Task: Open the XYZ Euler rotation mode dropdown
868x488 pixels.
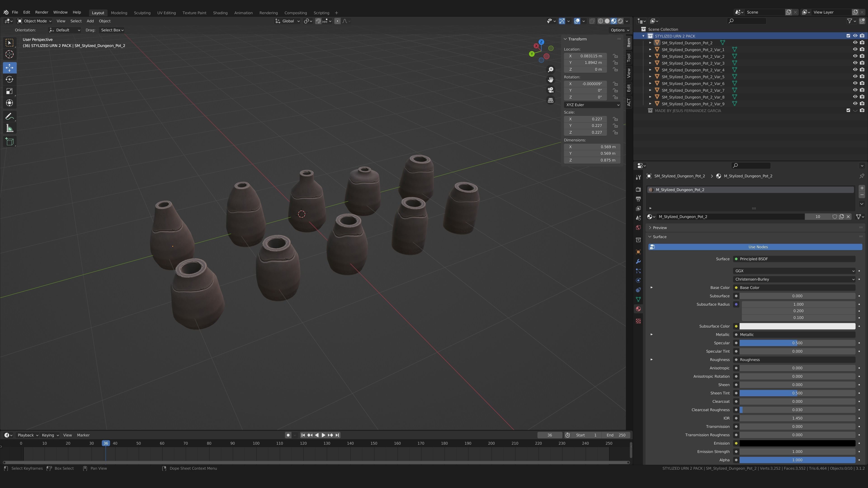Action: (x=592, y=105)
